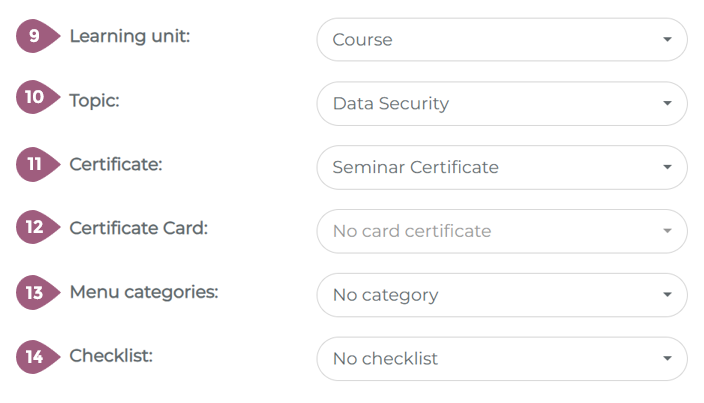Click the number 14 step badge

pos(36,356)
